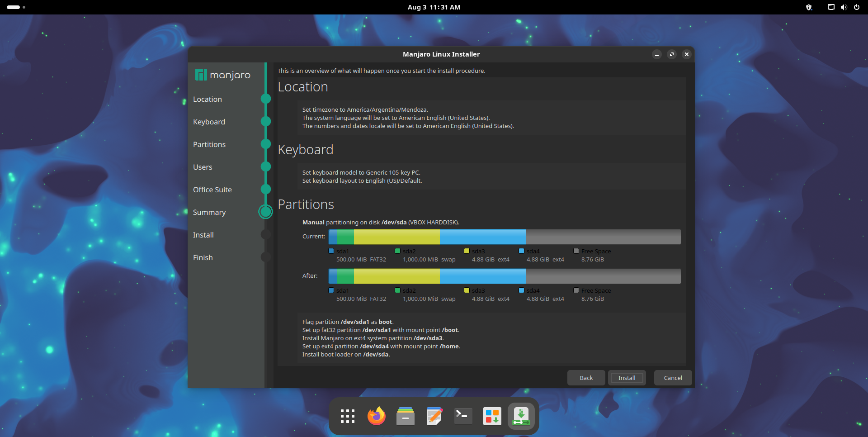Click the Manjaro logo in sidebar
This screenshot has height=437, width=868.
pyautogui.click(x=223, y=75)
